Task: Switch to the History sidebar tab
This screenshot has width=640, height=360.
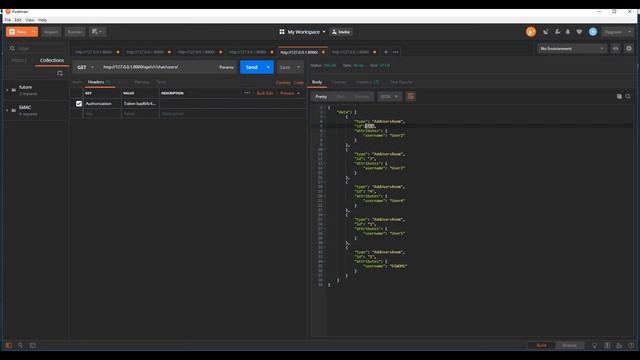Action: (19, 60)
